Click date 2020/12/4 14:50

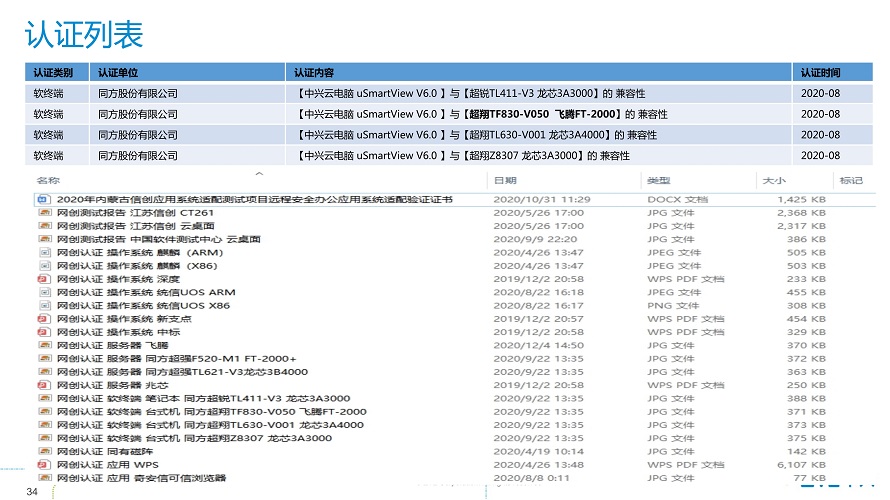[x=538, y=345]
